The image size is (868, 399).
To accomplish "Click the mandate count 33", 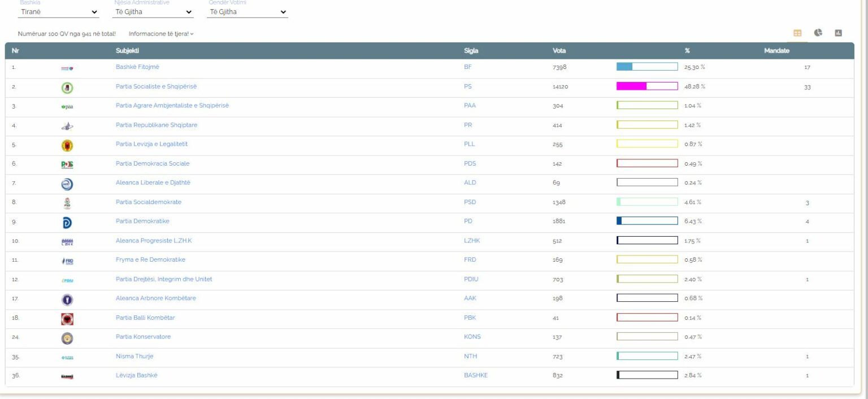I will click(808, 88).
